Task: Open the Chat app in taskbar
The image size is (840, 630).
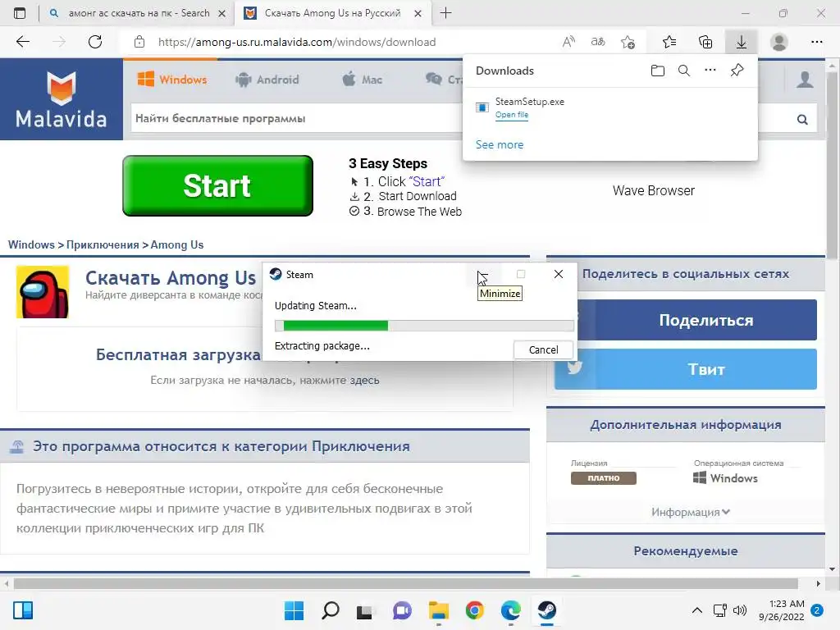Action: tap(402, 610)
